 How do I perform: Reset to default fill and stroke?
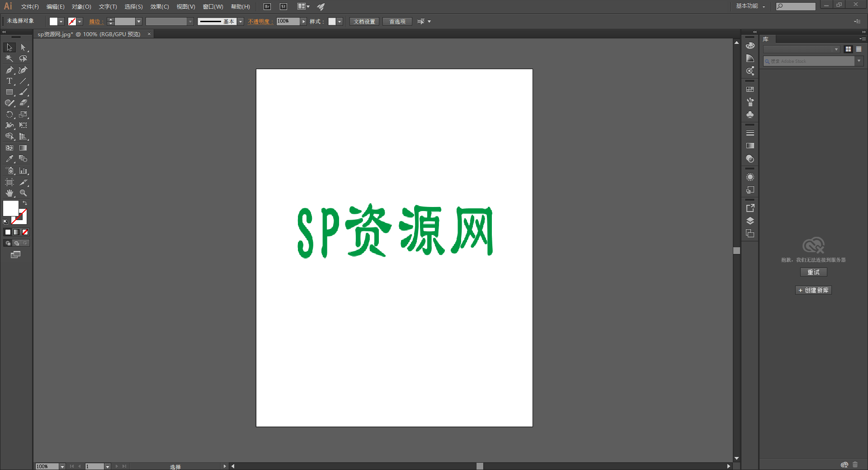tap(5, 222)
